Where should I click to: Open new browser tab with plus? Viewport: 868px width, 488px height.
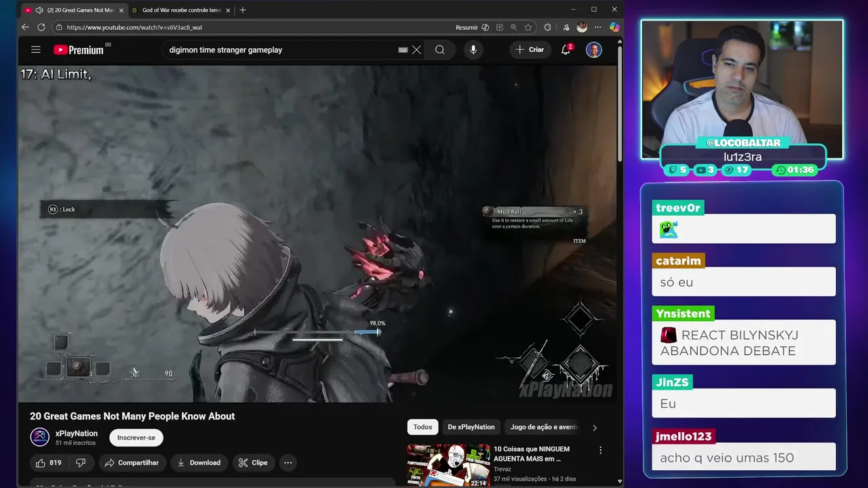[x=243, y=9]
